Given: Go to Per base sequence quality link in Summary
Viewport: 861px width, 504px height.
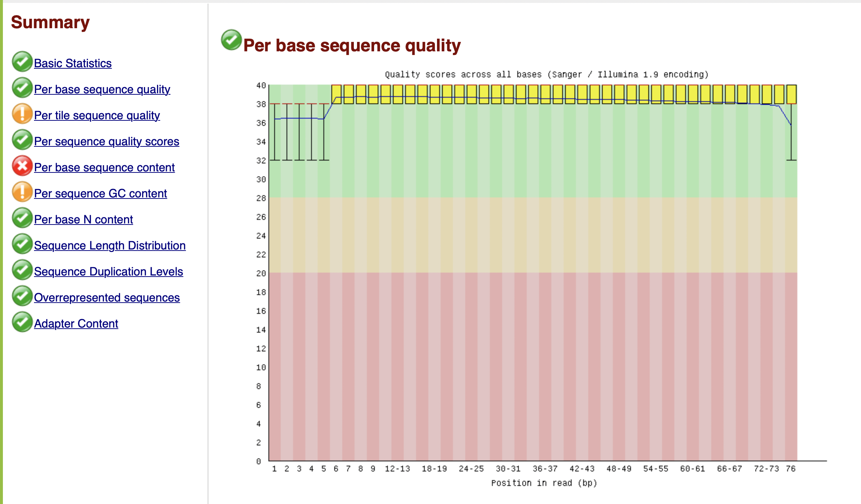Looking at the screenshot, I should click(102, 89).
